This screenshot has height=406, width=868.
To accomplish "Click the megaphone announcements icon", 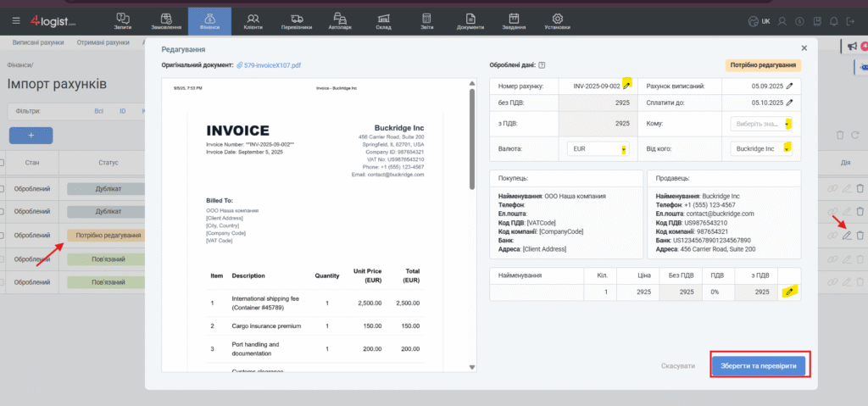I will (x=851, y=46).
